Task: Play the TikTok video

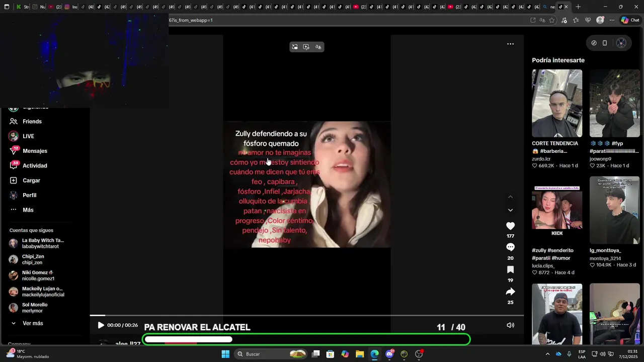Action: 101,325
